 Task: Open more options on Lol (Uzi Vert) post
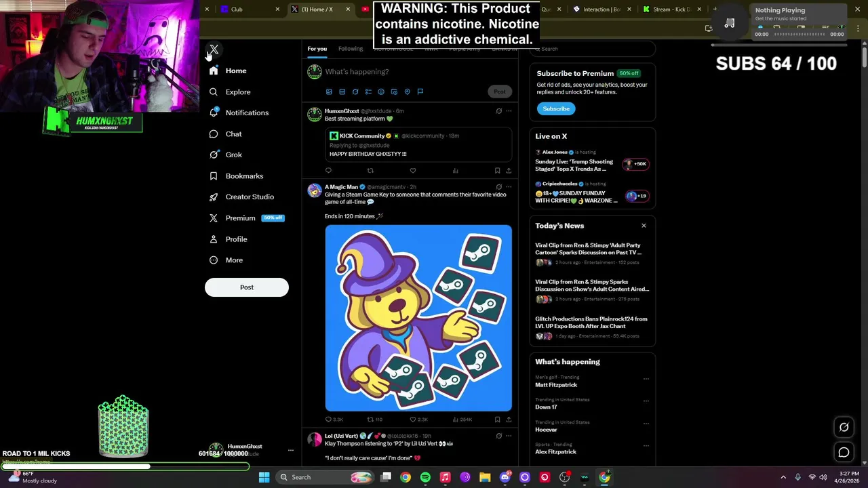[x=509, y=436]
